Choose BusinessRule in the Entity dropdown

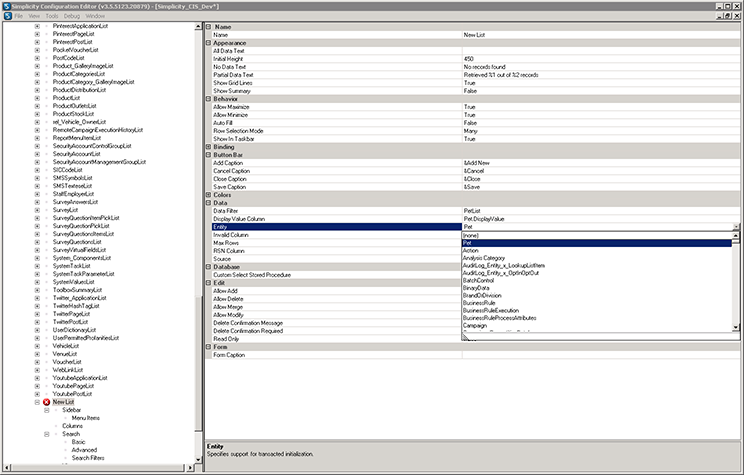tap(597, 303)
